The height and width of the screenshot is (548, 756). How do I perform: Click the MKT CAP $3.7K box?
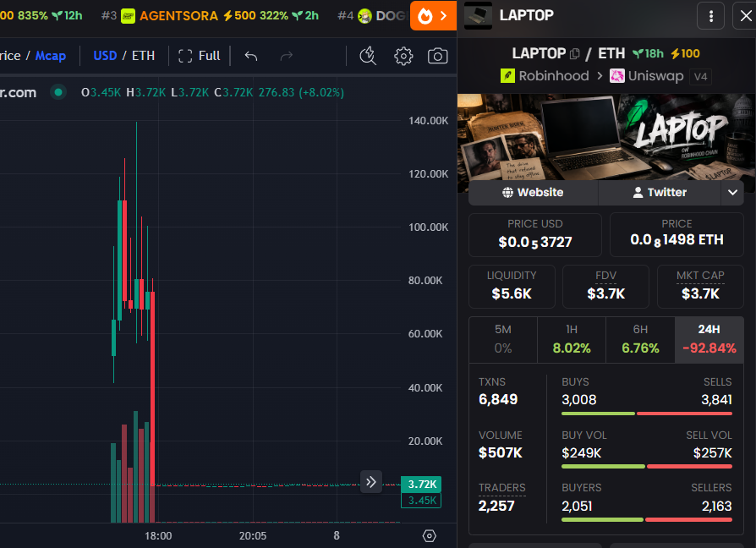700,287
